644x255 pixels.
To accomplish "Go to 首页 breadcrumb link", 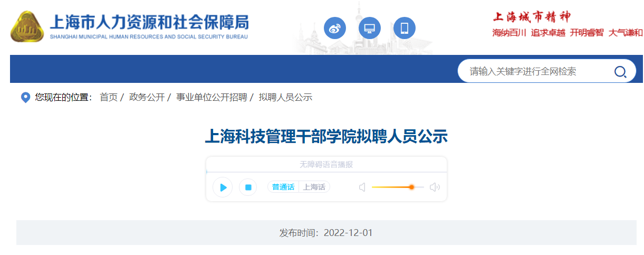I will coord(109,97).
